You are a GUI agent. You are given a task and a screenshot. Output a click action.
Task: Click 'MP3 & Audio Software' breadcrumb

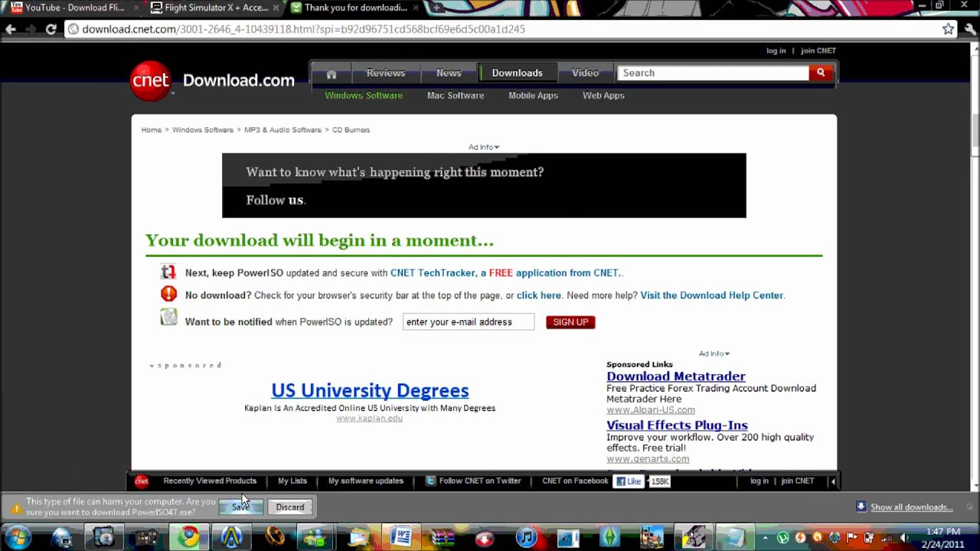pos(283,130)
